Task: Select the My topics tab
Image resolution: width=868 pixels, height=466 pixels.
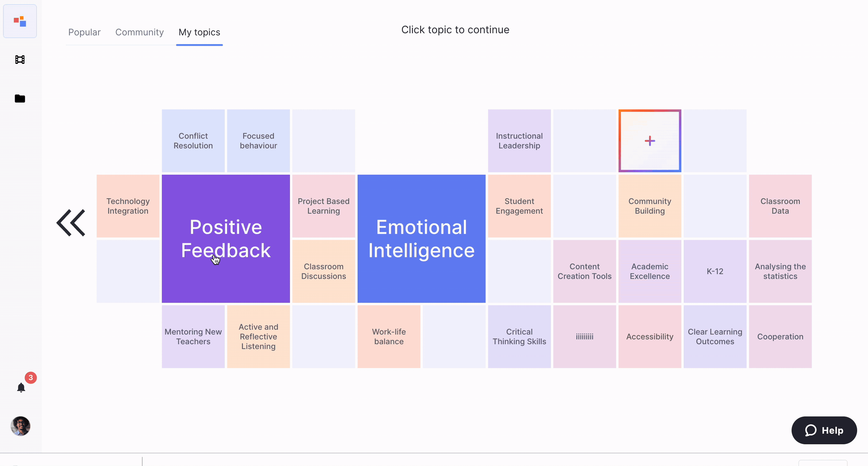Action: [x=199, y=32]
